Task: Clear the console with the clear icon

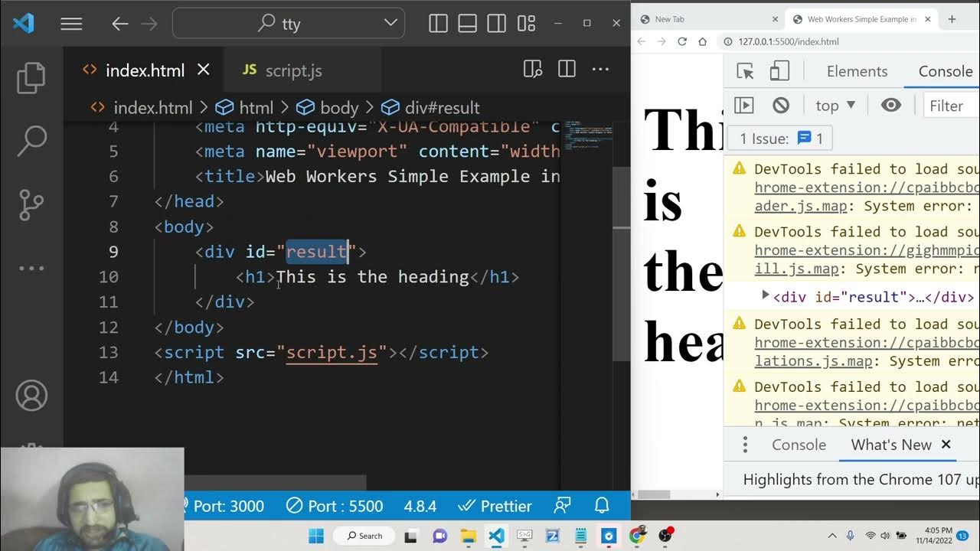Action: 780,106
